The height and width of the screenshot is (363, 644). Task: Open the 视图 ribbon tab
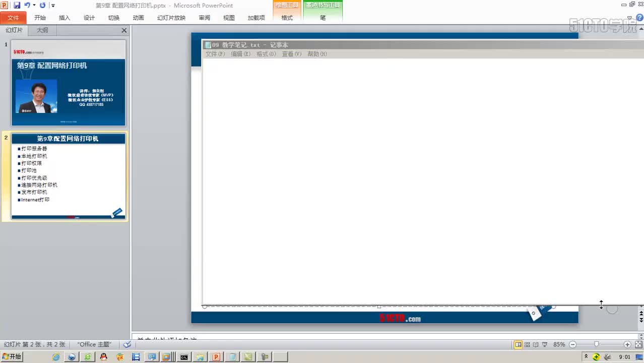(x=229, y=18)
